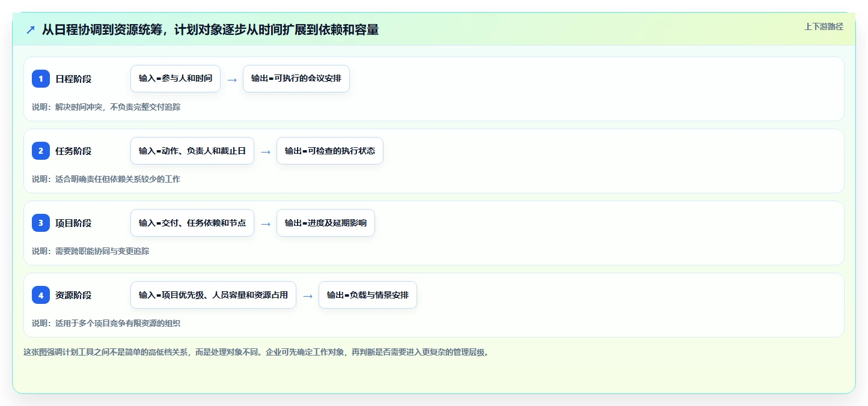This screenshot has width=868, height=406.
Task: Click the 输出=进度及延期影响 box
Action: click(326, 223)
